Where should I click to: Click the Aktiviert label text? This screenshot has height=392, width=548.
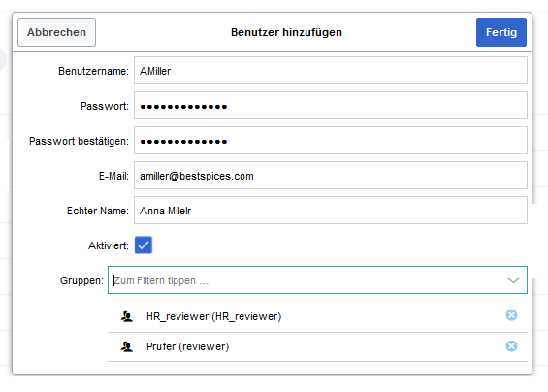coord(109,245)
